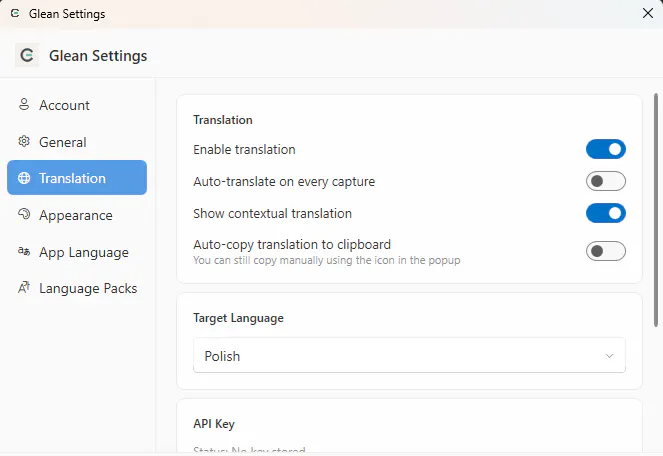Screen dimensions: 663x456
Task: Enable Auto-copy translation to clipboard
Action: [605, 251]
